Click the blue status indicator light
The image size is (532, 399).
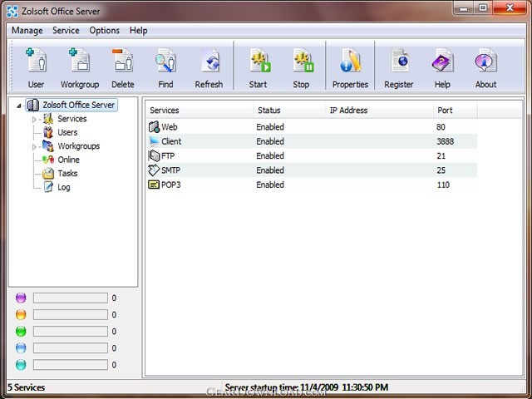(21, 348)
